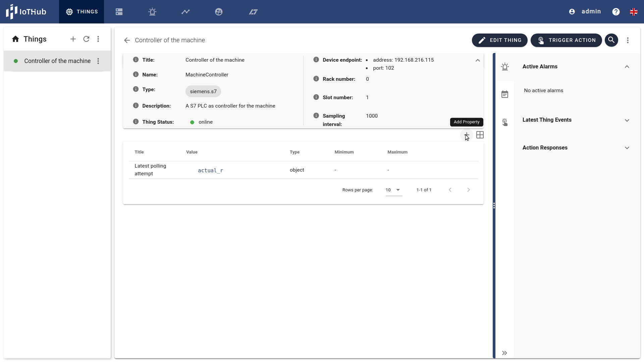Show info for Thing Status field

(136, 122)
